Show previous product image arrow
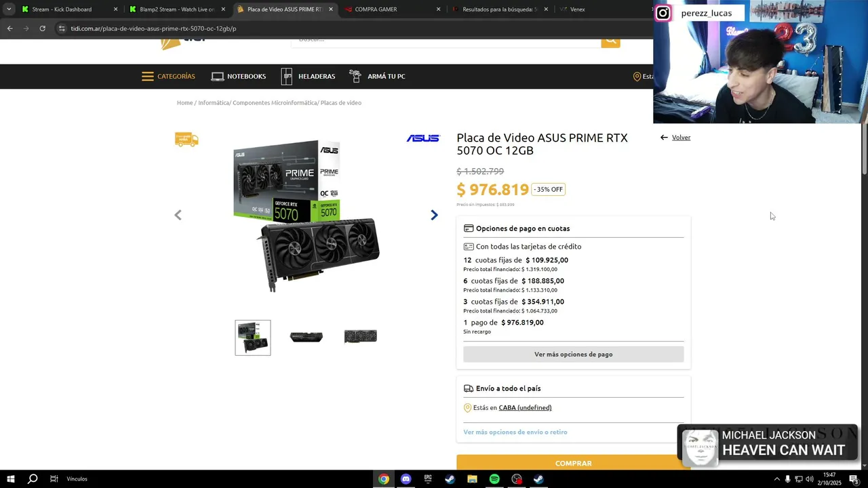 [x=178, y=215]
